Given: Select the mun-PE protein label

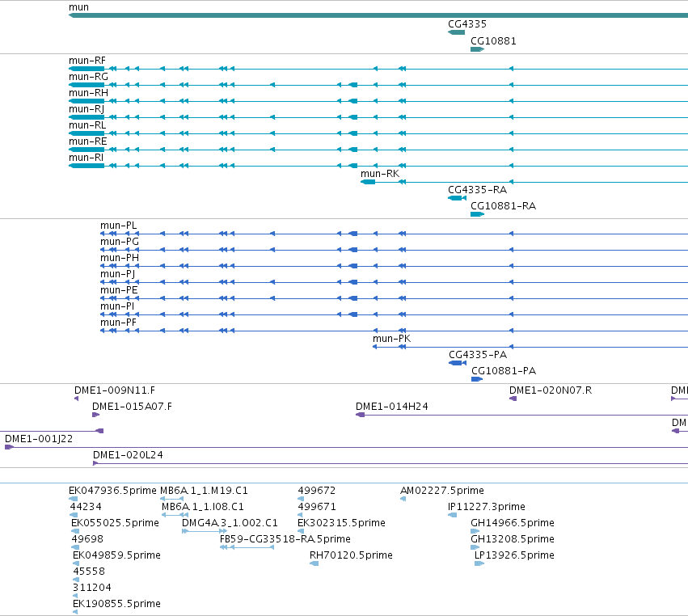Looking at the screenshot, I should 119,290.
